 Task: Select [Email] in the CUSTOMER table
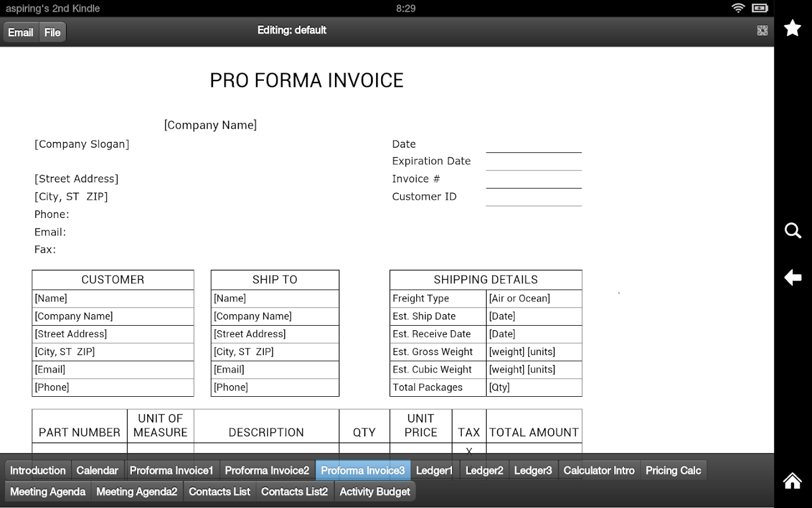[113, 370]
